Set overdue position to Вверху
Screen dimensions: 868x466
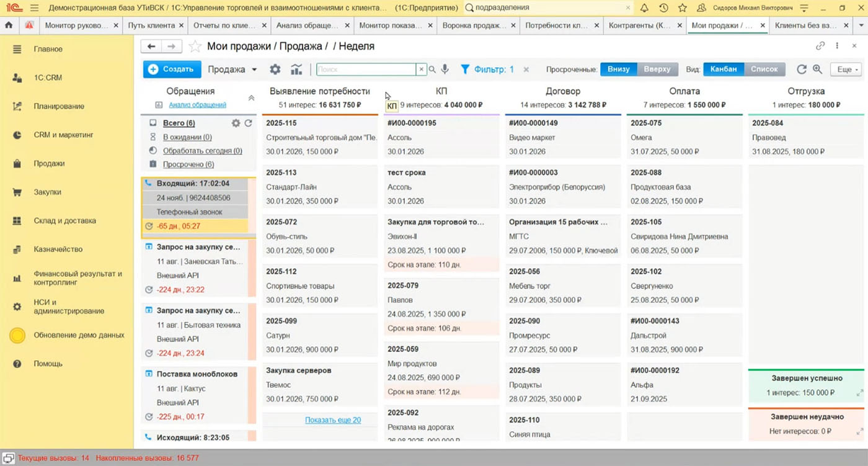tap(657, 69)
